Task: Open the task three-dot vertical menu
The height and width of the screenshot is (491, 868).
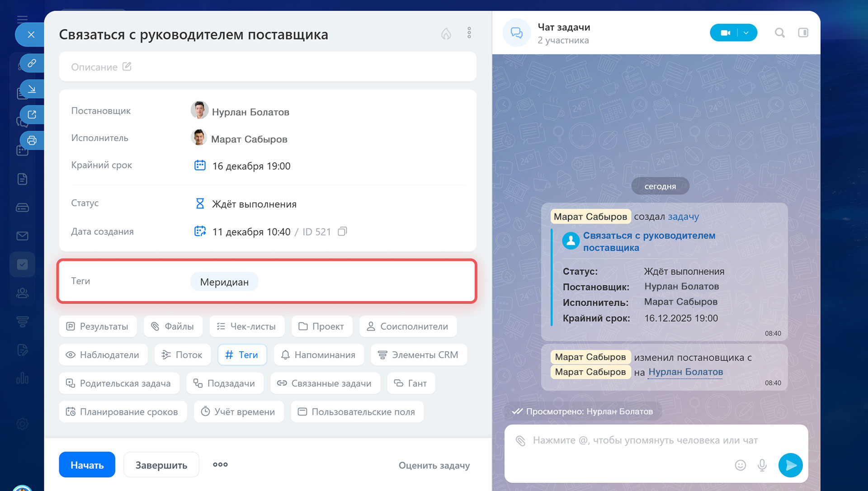Action: [x=469, y=33]
